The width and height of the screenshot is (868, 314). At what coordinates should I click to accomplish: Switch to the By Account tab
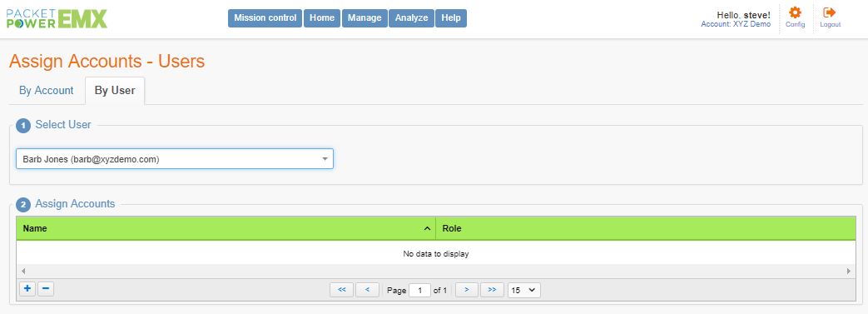click(x=47, y=90)
